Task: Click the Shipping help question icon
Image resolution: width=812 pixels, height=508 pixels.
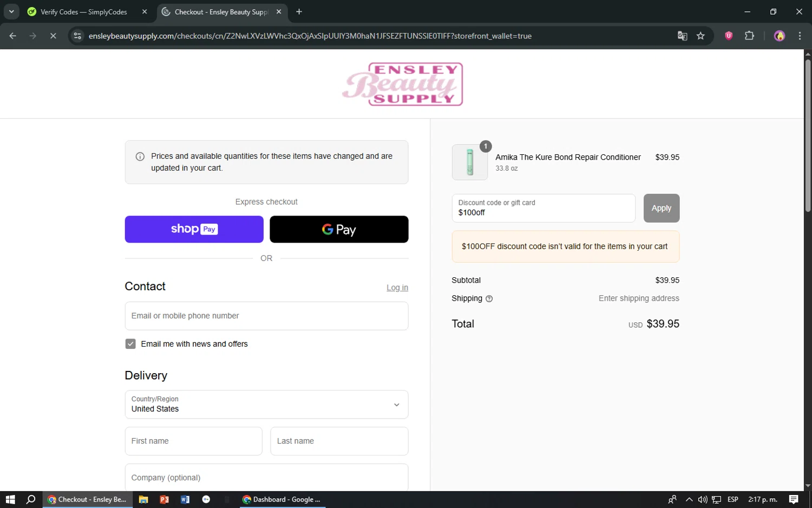Action: pyautogui.click(x=489, y=298)
